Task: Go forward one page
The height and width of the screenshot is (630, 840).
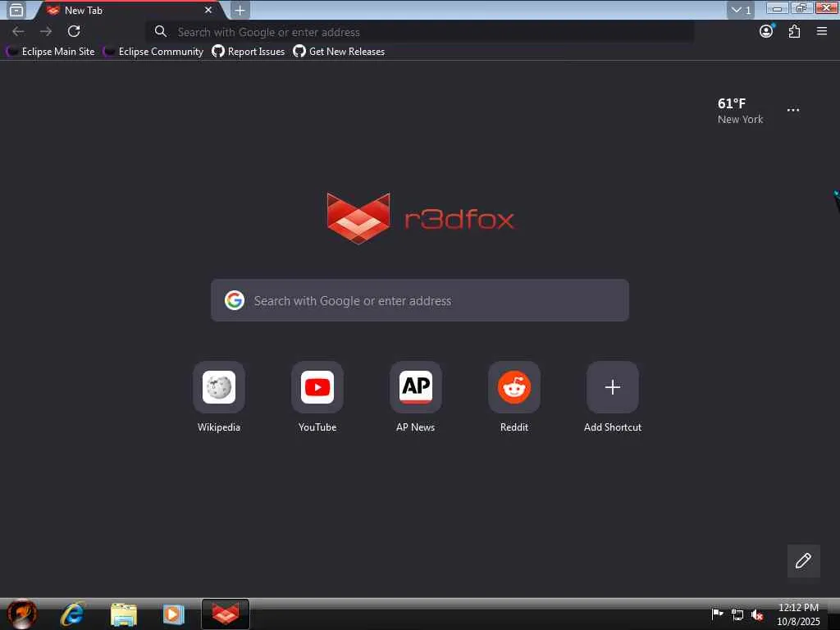Action: (x=46, y=32)
